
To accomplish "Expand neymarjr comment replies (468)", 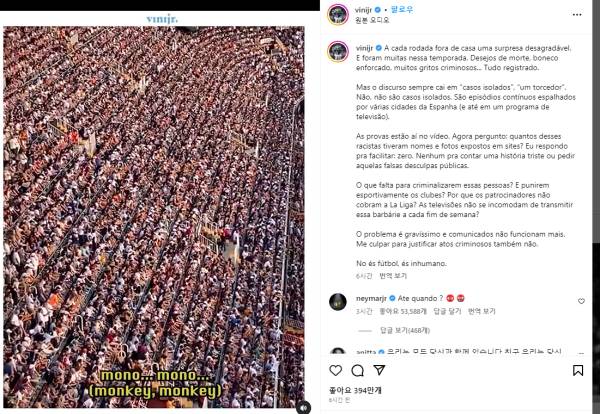I will tap(405, 330).
